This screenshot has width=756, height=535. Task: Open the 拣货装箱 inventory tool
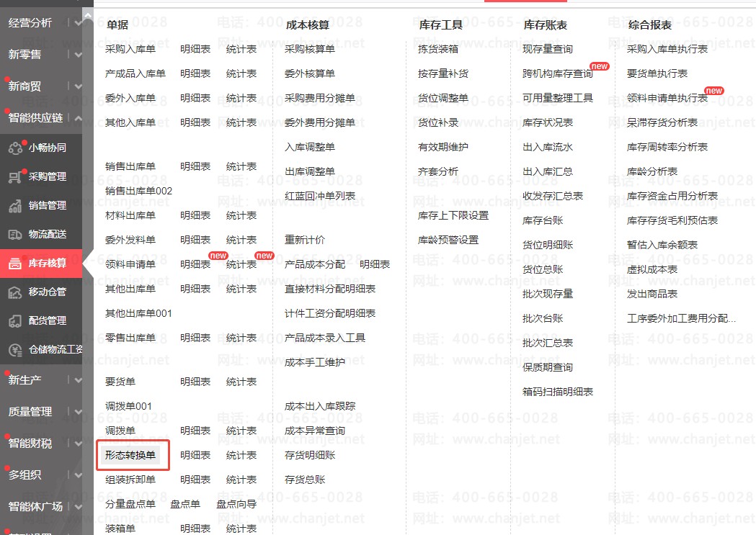click(x=438, y=50)
